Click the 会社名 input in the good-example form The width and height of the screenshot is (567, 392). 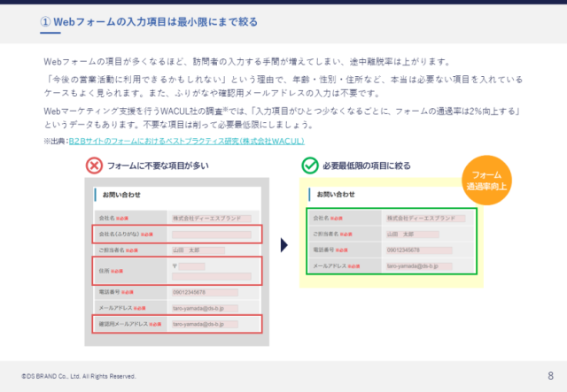click(x=425, y=219)
